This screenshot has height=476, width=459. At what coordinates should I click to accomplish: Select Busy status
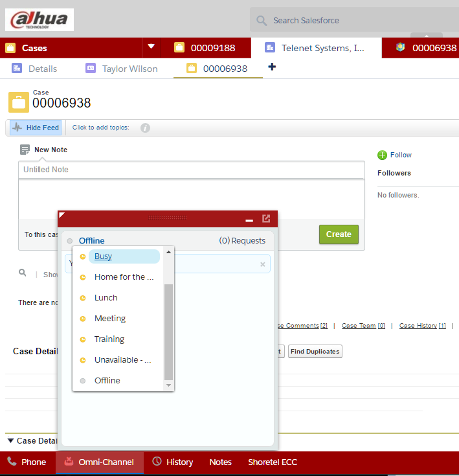[124, 256]
